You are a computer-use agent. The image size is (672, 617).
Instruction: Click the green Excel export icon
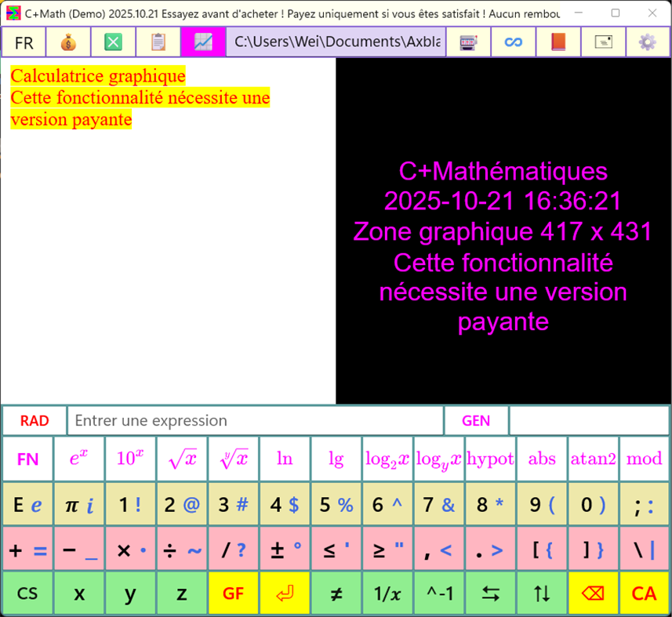[x=113, y=42]
